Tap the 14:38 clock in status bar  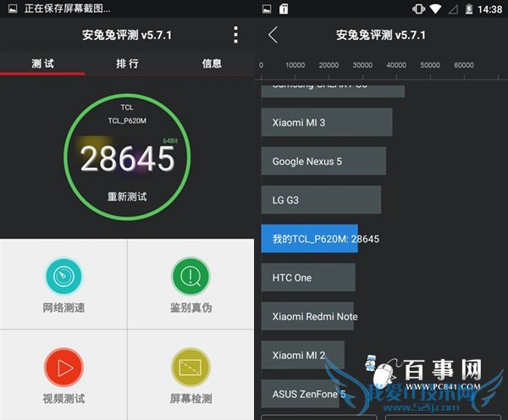click(x=489, y=9)
